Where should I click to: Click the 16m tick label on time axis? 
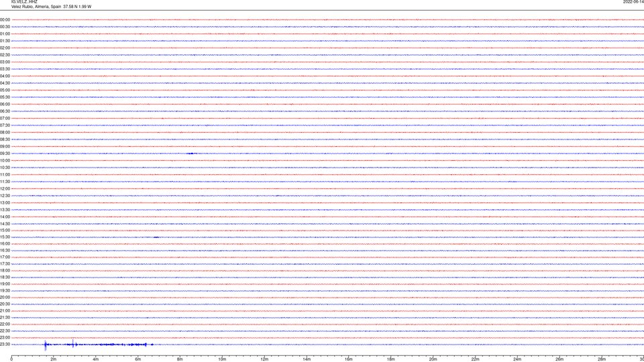tap(349, 359)
